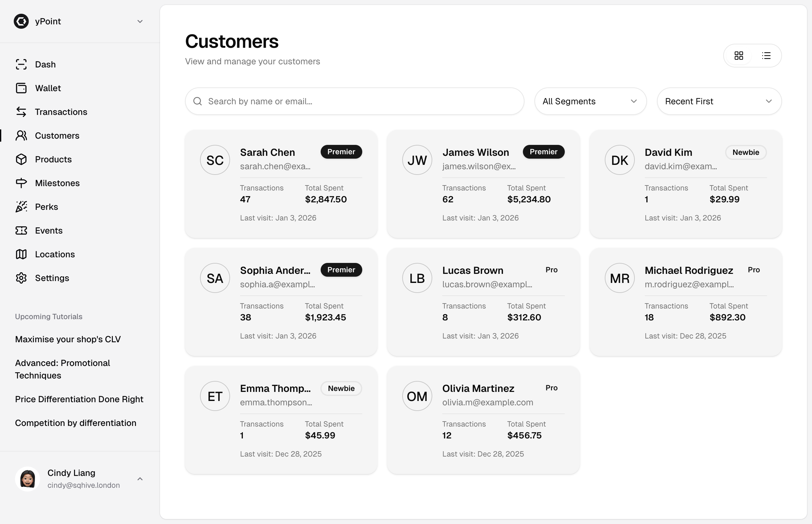Click the Dash sidebar icon
The height and width of the screenshot is (524, 812).
(x=21, y=64)
